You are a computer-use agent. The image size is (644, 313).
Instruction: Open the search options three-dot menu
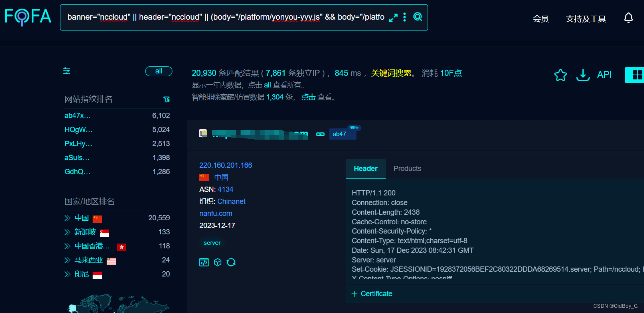click(405, 17)
